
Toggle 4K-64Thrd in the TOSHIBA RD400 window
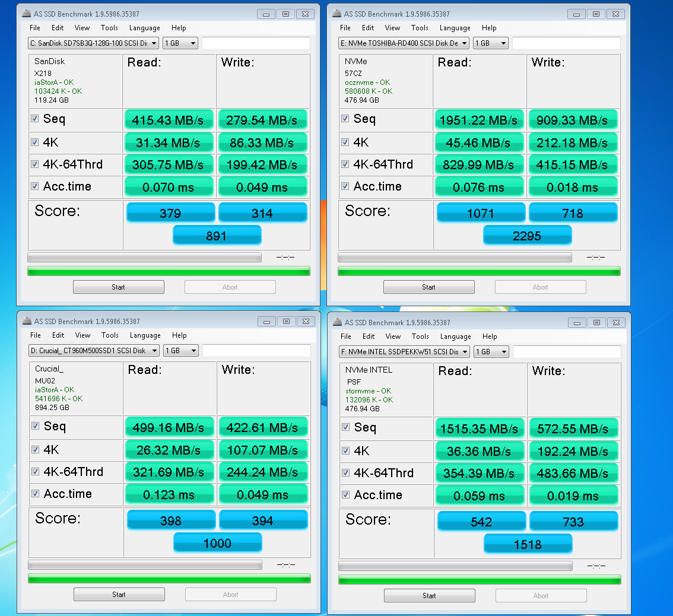point(345,164)
